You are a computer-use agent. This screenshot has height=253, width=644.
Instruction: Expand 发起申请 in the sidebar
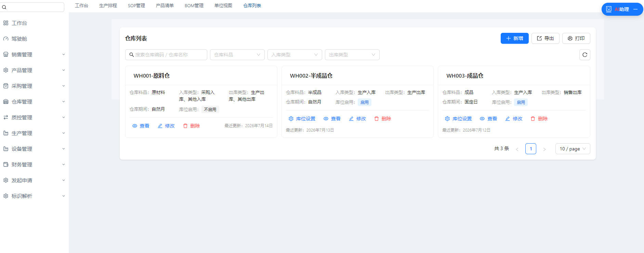(x=34, y=180)
